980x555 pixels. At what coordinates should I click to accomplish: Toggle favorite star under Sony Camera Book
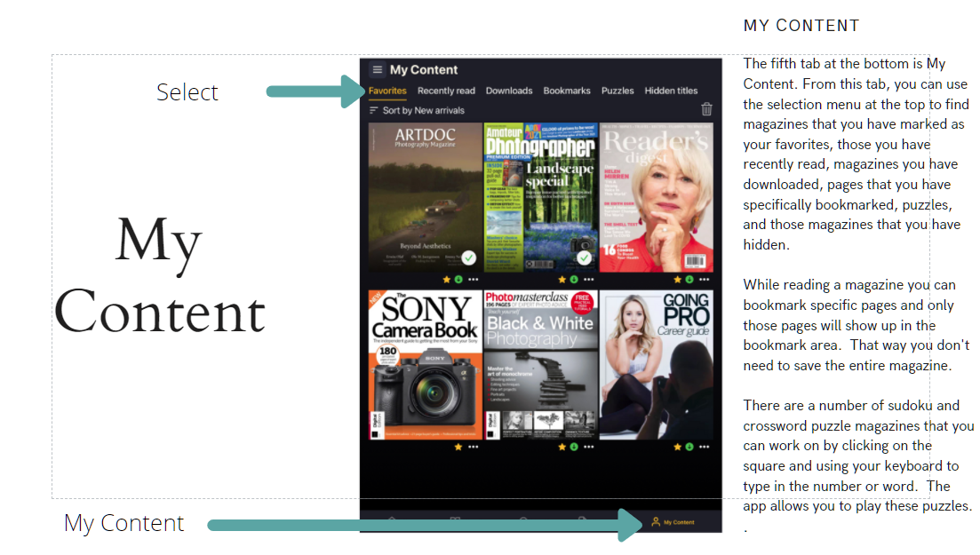458,447
